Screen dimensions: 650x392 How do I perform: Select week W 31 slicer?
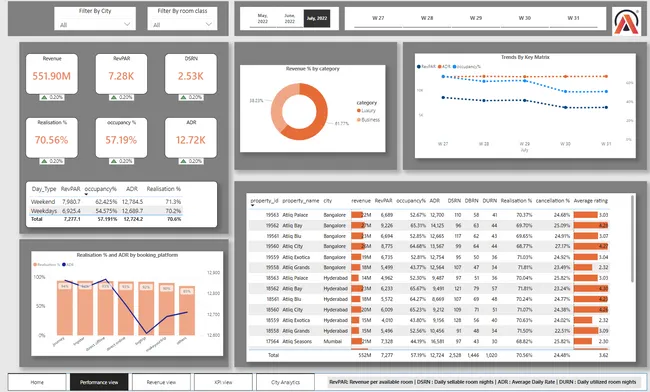pyautogui.click(x=573, y=18)
